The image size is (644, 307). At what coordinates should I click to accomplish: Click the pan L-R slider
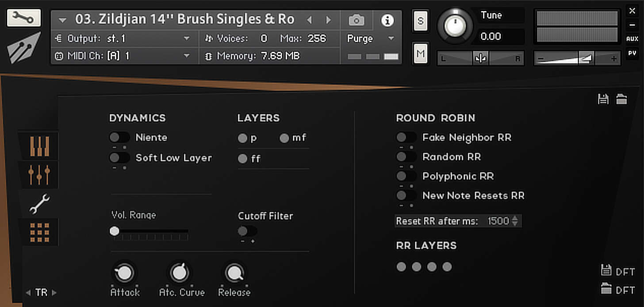480,58
